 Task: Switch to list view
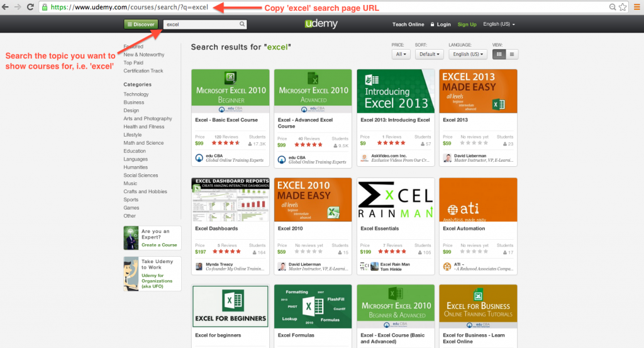click(x=512, y=54)
